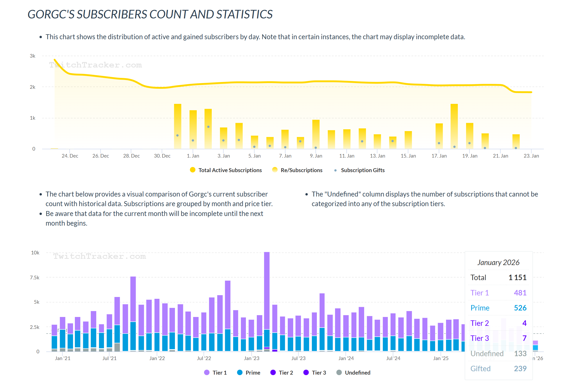This screenshot has height=392, width=576.
Task: Click the yellow Total Active Subscriptions dot
Action: click(193, 170)
